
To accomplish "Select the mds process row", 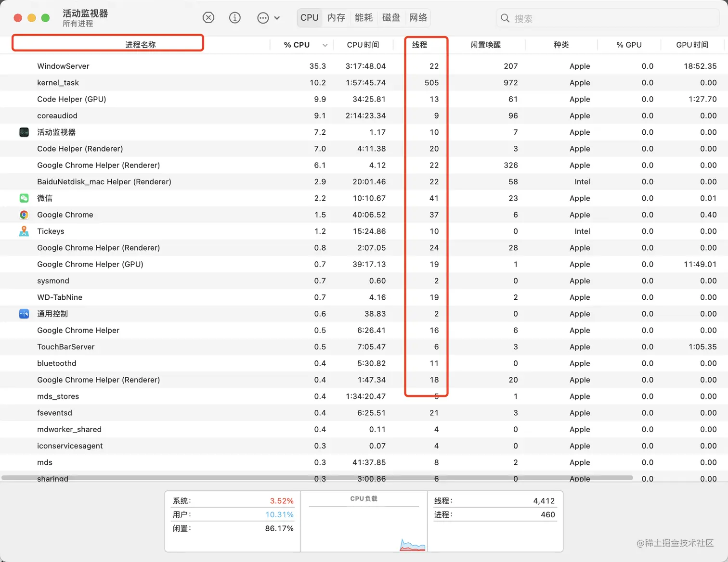I will (x=364, y=462).
